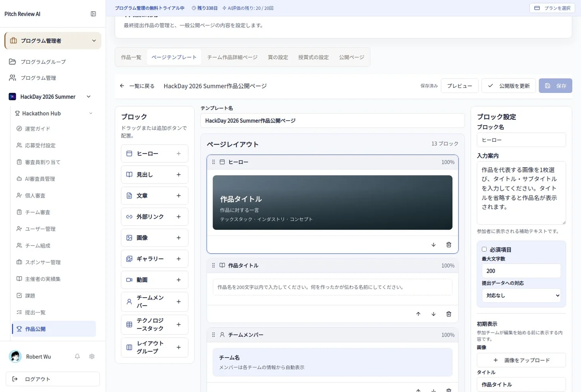581x392 pixels.
Task: Collapse the Hackathon Hub tree
Action: coord(91,113)
